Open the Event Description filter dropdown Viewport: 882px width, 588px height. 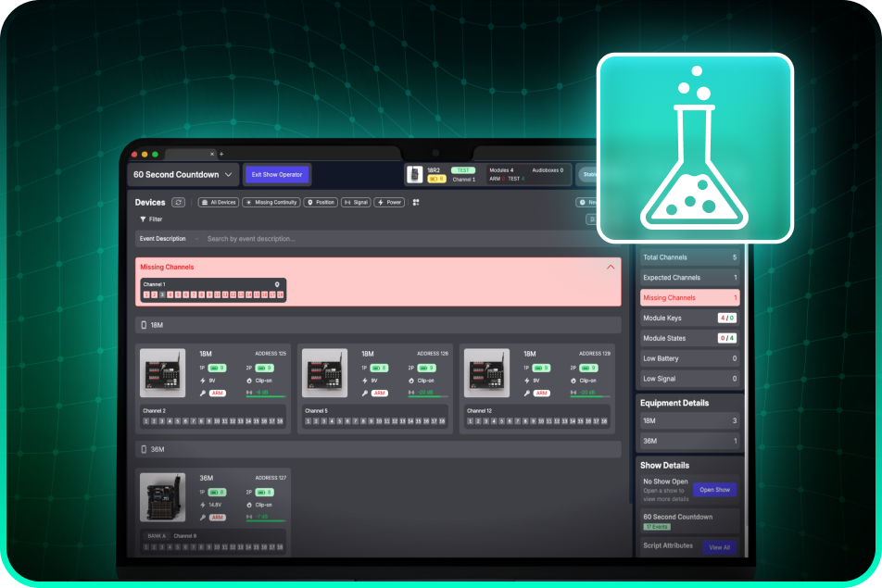170,239
